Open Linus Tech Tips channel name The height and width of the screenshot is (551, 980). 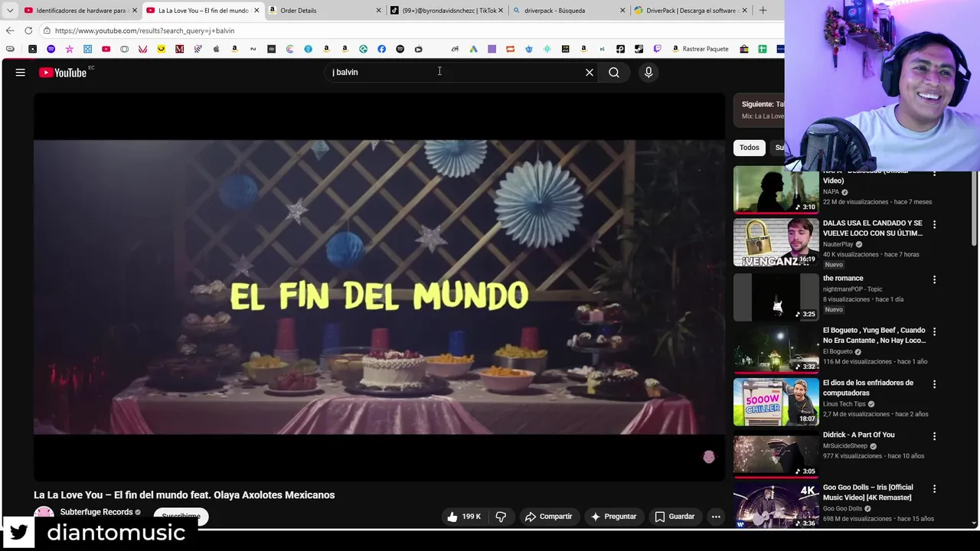(844, 404)
